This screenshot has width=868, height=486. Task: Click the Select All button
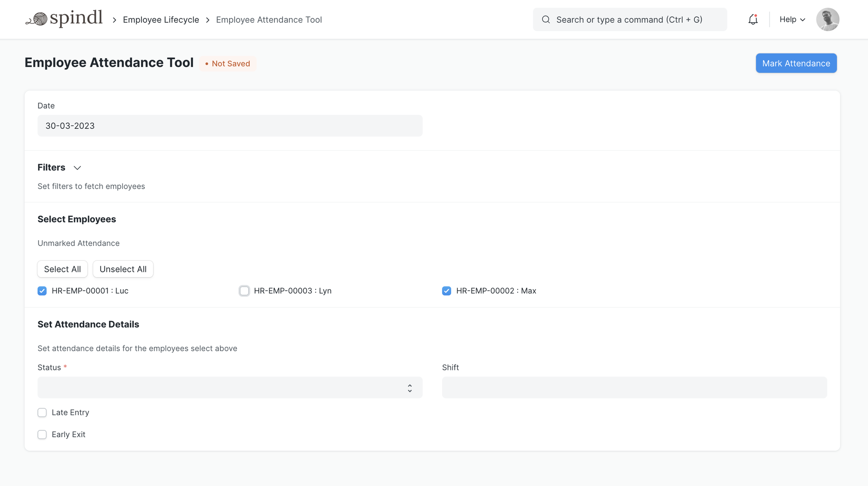(x=62, y=269)
